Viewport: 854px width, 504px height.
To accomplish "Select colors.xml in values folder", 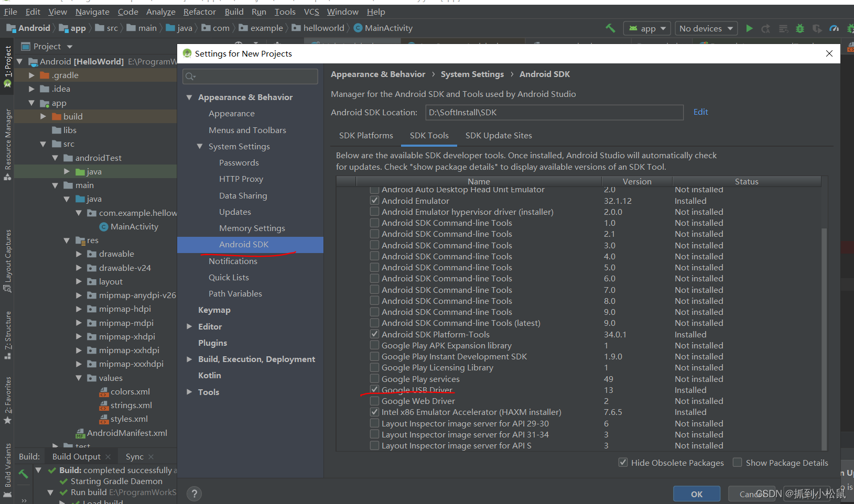I will [x=124, y=391].
